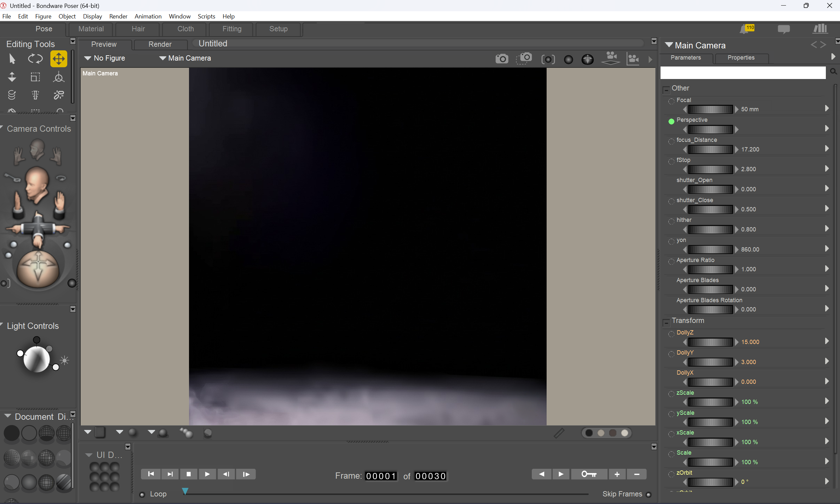The width and height of the screenshot is (840, 504).
Task: Select the Rotate editing tool
Action: pyautogui.click(x=35, y=59)
